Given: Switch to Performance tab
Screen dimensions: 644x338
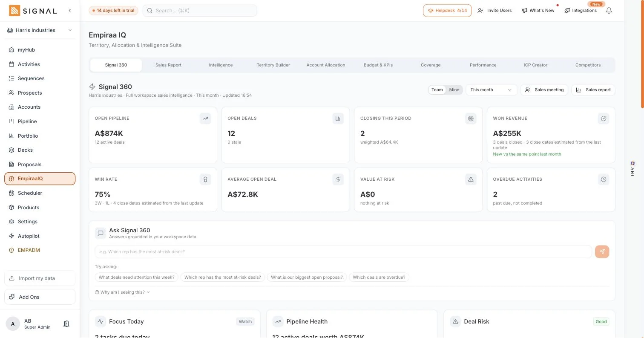Looking at the screenshot, I should click(x=483, y=65).
